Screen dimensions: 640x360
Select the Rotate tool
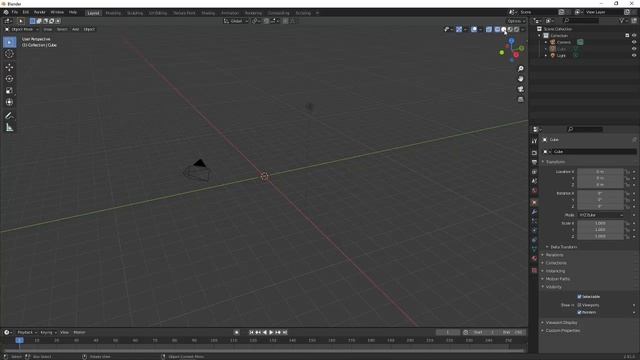pyautogui.click(x=9, y=78)
